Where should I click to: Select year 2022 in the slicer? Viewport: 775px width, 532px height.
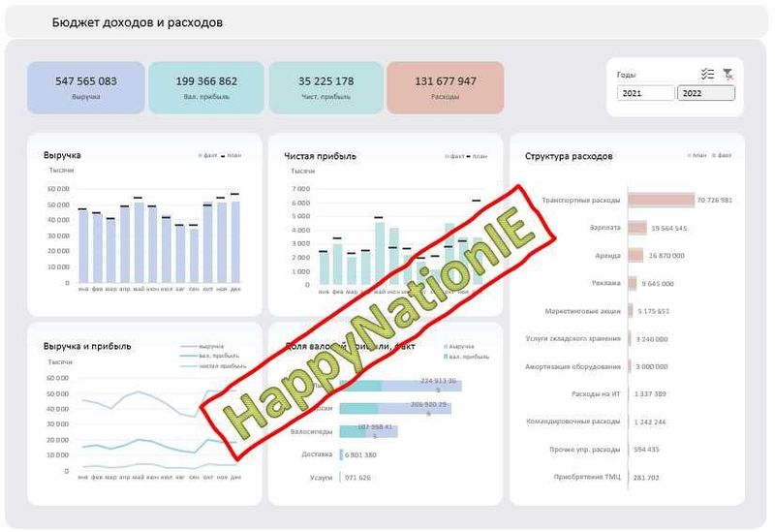click(x=706, y=93)
